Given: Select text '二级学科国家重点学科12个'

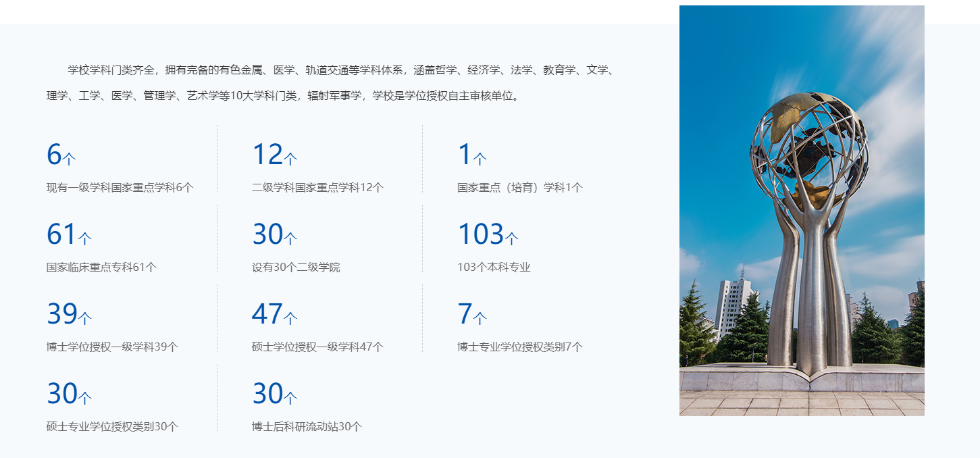Looking at the screenshot, I should pyautogui.click(x=317, y=188).
